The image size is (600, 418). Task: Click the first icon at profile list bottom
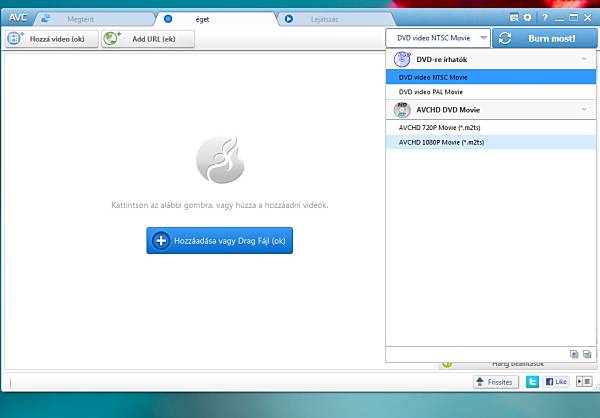click(574, 354)
